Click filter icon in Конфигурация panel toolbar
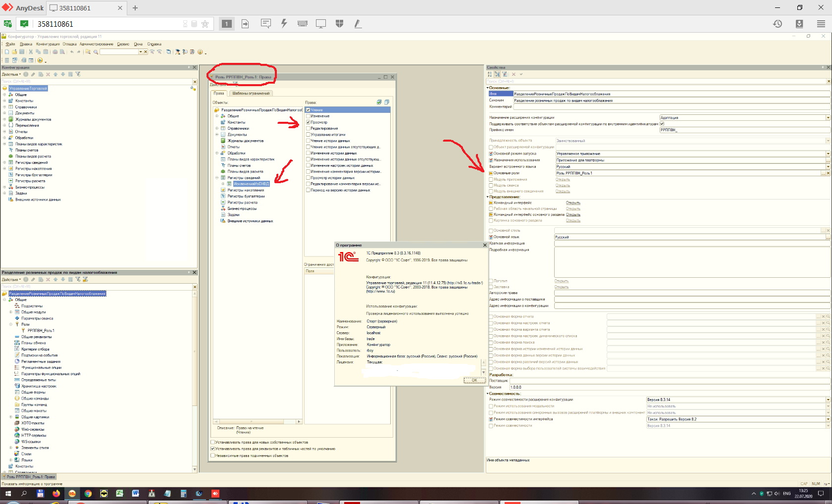 (x=78, y=74)
